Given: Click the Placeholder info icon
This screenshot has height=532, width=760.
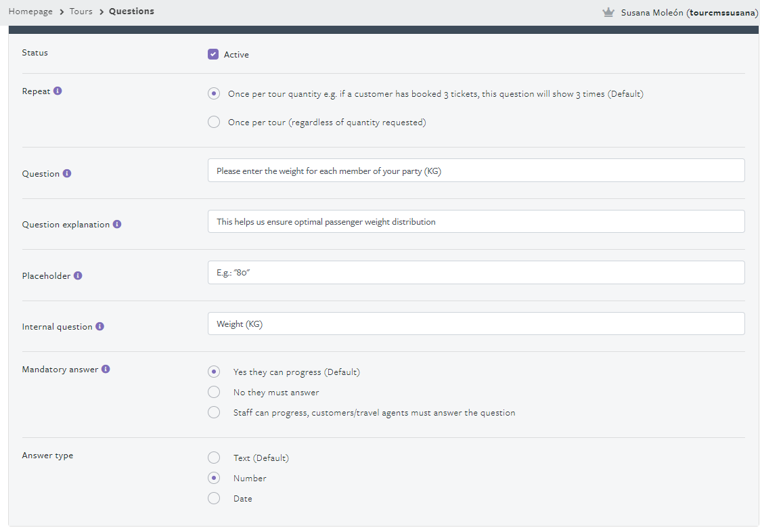Looking at the screenshot, I should 78,275.
